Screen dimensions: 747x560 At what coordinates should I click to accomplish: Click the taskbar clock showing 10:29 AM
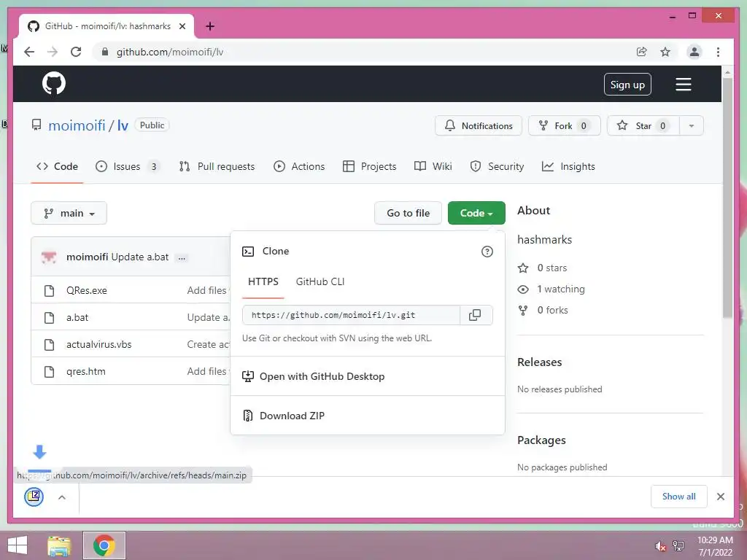click(715, 546)
